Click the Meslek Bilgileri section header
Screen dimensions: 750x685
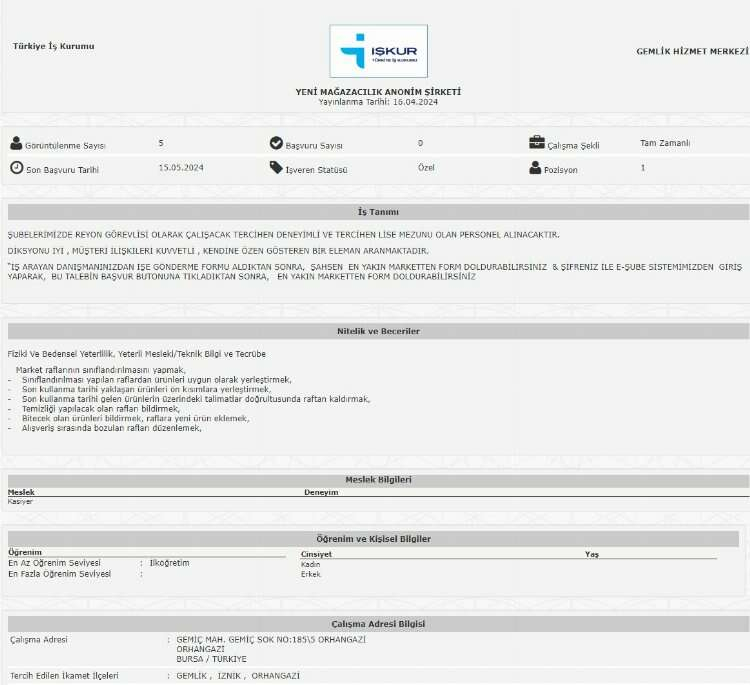(x=378, y=480)
